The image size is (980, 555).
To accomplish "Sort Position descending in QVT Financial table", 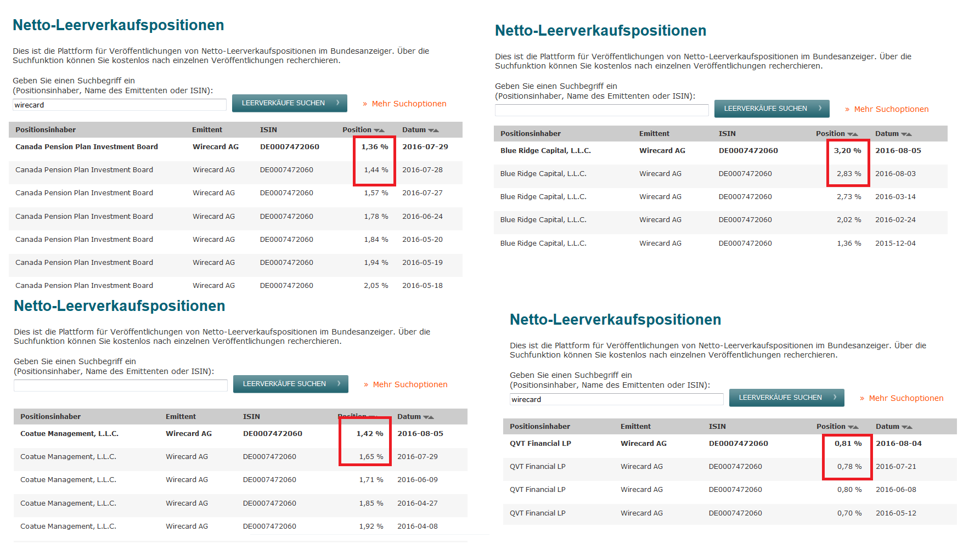I will point(850,427).
